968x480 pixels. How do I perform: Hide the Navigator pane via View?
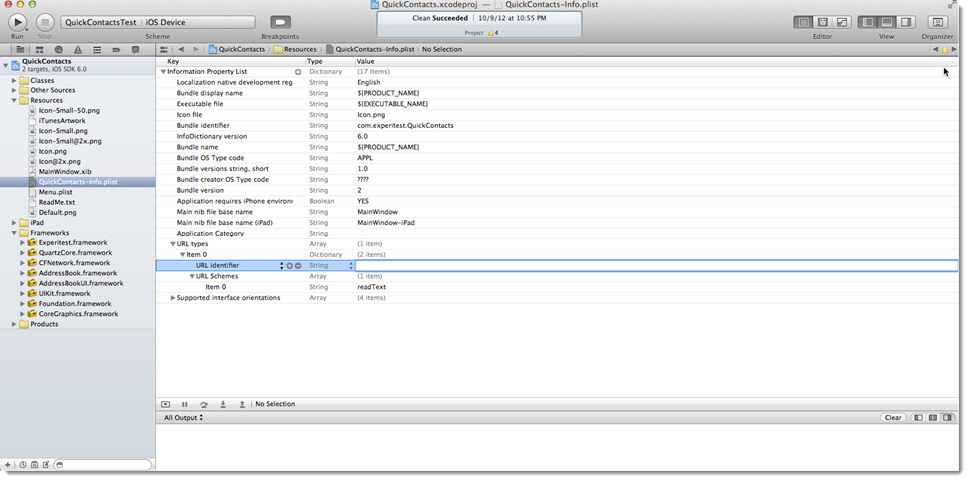pos(867,21)
